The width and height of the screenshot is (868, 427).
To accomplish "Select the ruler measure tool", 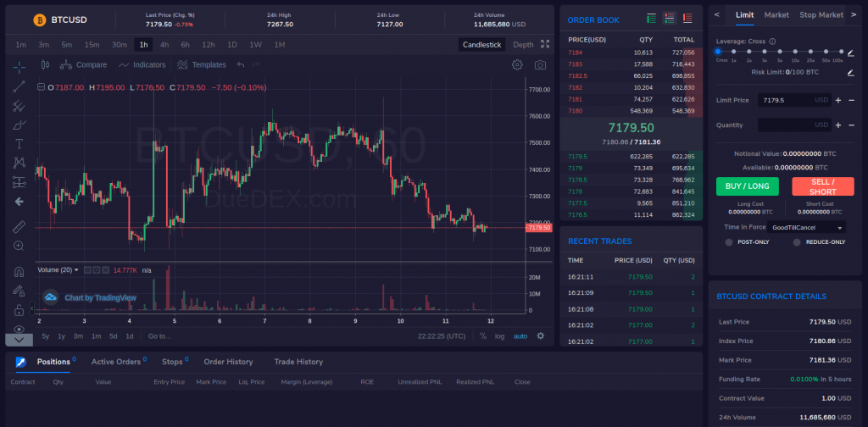I will [x=19, y=227].
